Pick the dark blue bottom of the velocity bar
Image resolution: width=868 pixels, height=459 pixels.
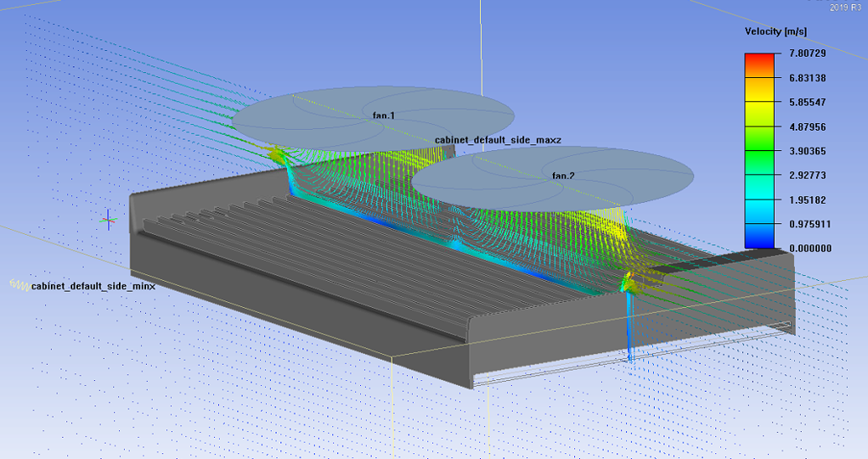pos(759,243)
